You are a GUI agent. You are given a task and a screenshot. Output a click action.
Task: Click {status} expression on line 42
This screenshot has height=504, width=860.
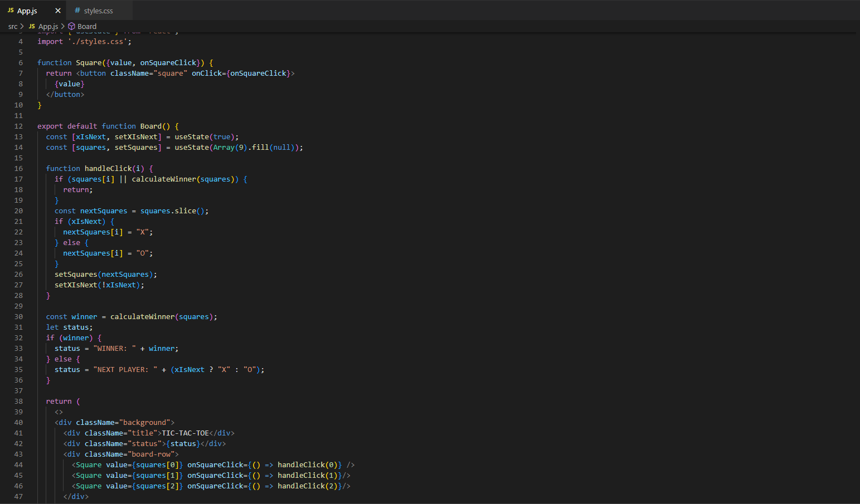183,444
